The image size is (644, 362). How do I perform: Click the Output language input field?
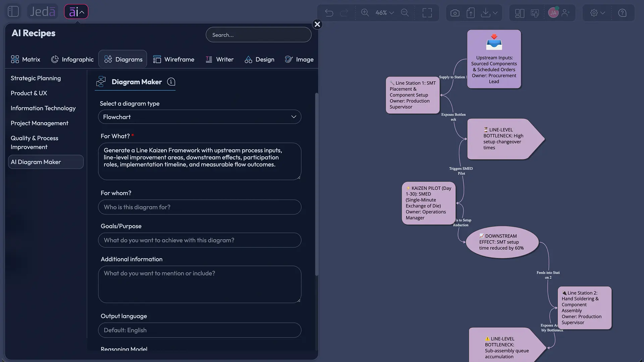point(200,330)
